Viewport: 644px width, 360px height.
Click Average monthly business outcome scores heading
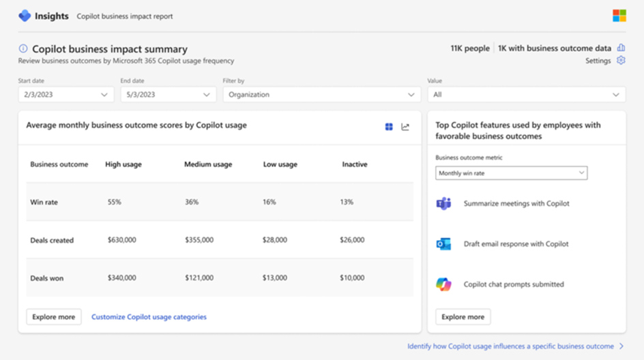pyautogui.click(x=136, y=125)
